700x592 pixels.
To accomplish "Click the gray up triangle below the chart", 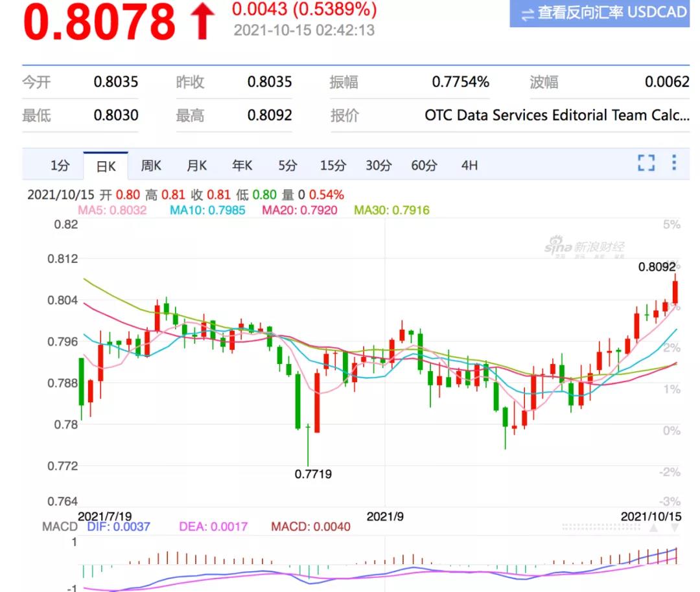I will [x=653, y=529].
